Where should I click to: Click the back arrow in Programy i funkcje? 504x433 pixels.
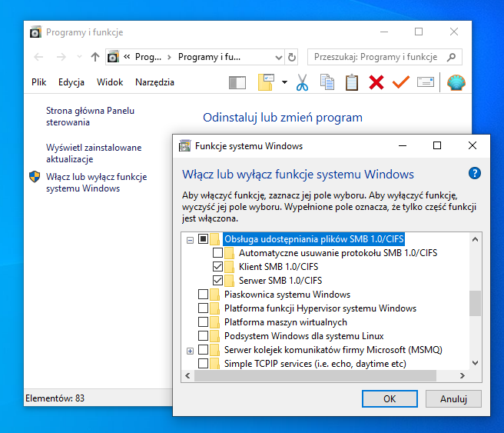click(x=38, y=57)
